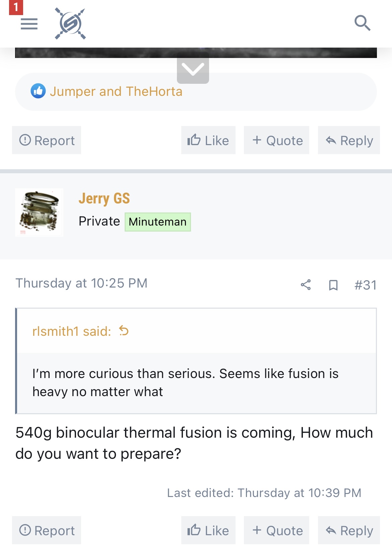Reply to the upper post

tap(349, 140)
